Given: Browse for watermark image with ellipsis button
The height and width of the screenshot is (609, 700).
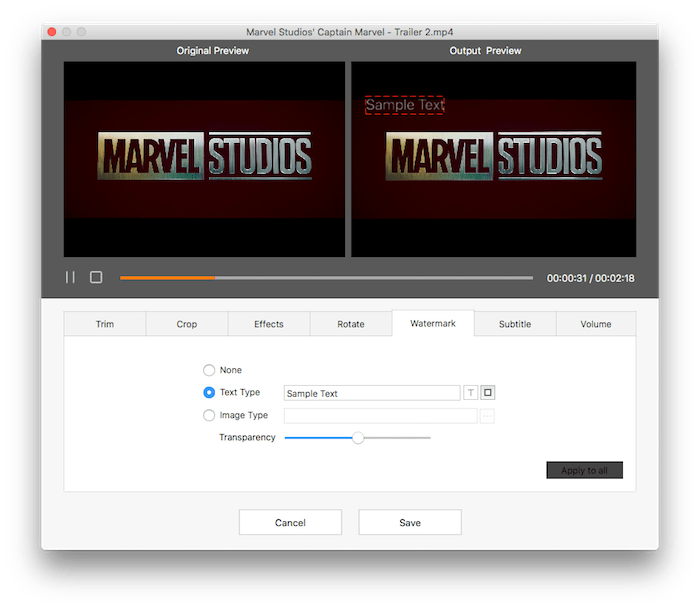Looking at the screenshot, I should (487, 416).
